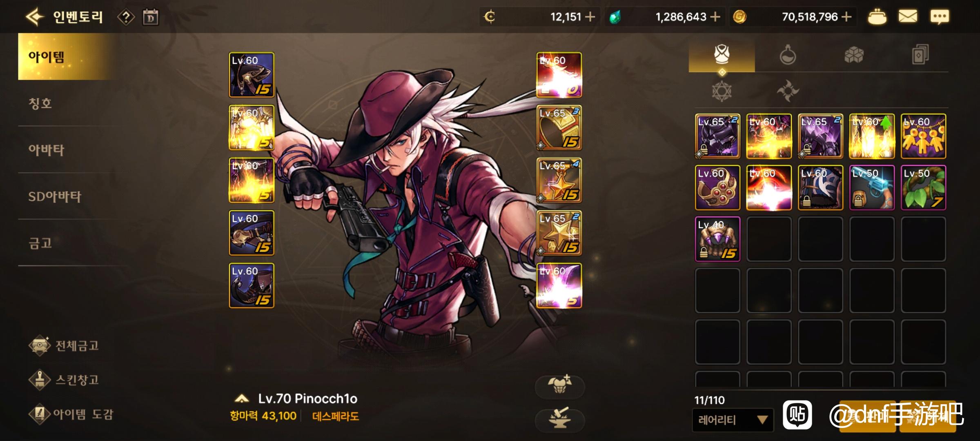Select the hexagram sub-filter icon
980x441 pixels.
722,91
